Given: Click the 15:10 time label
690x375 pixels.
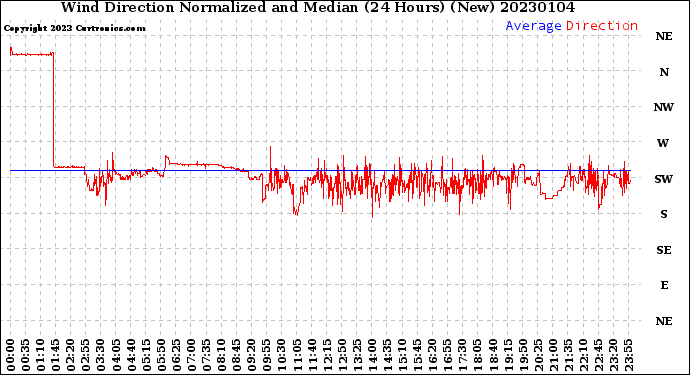Looking at the screenshot, I should pyautogui.click(x=402, y=355).
